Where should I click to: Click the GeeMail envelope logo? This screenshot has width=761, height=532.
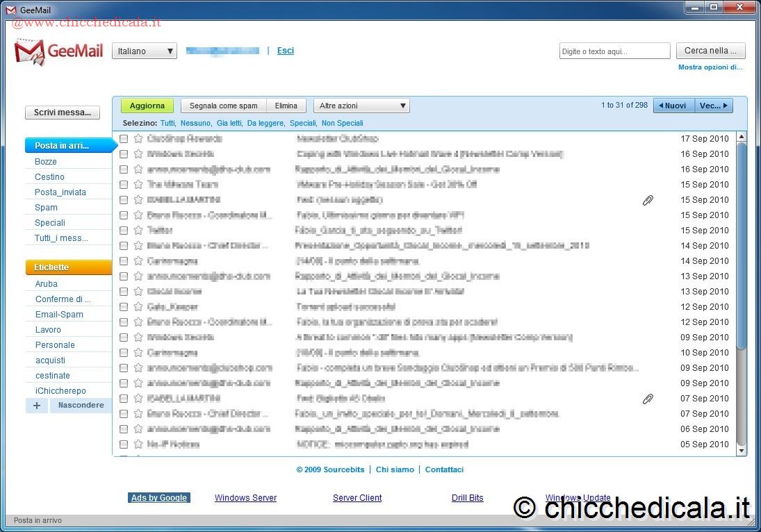point(29,51)
